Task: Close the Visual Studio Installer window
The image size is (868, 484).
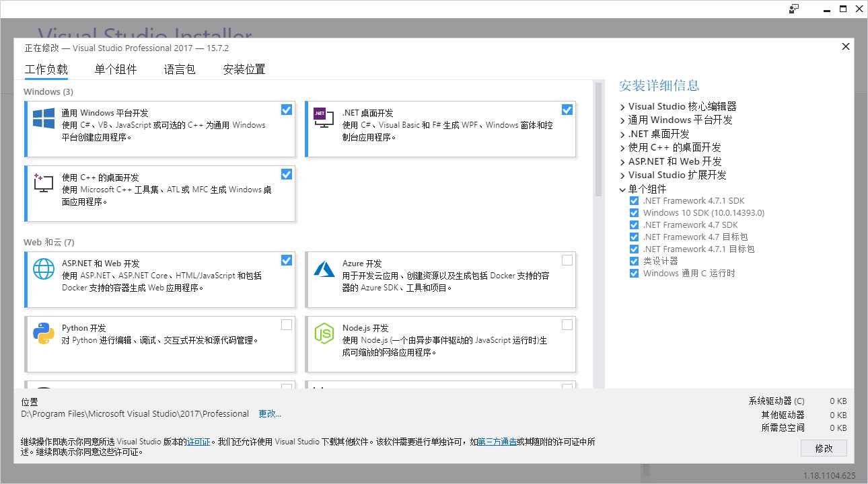Action: [x=859, y=9]
